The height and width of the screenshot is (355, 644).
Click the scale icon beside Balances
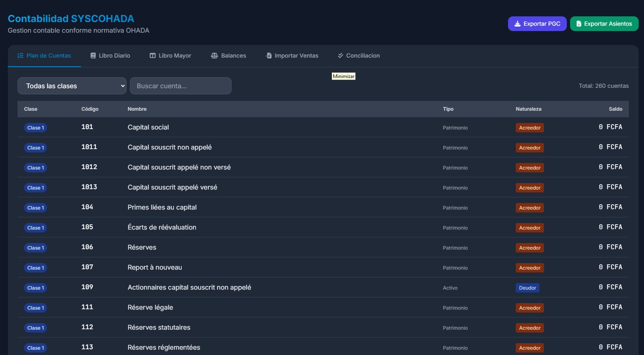[x=214, y=56]
